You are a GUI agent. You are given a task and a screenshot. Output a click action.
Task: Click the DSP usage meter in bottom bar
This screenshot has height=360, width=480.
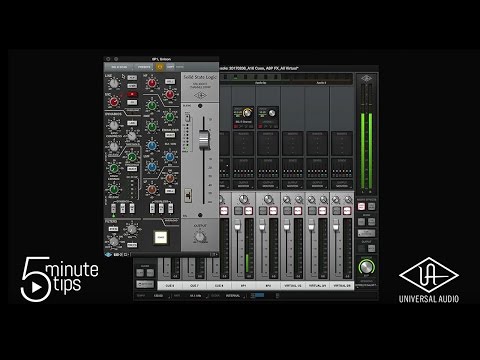click(x=258, y=295)
